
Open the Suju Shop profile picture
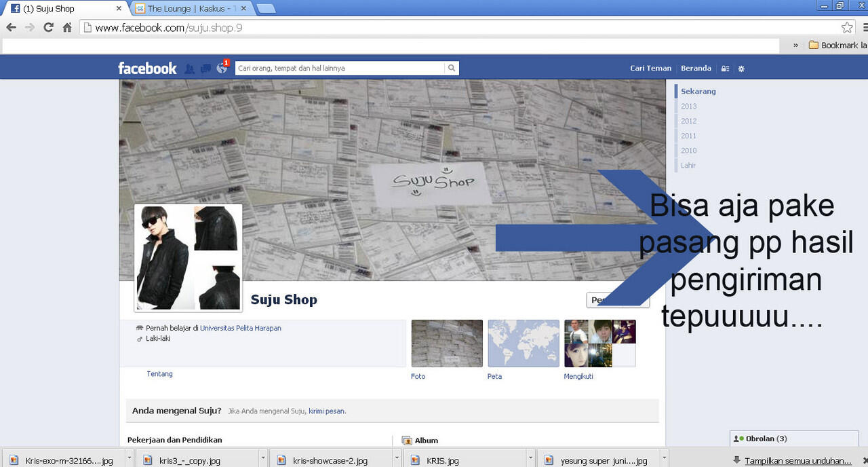point(189,258)
